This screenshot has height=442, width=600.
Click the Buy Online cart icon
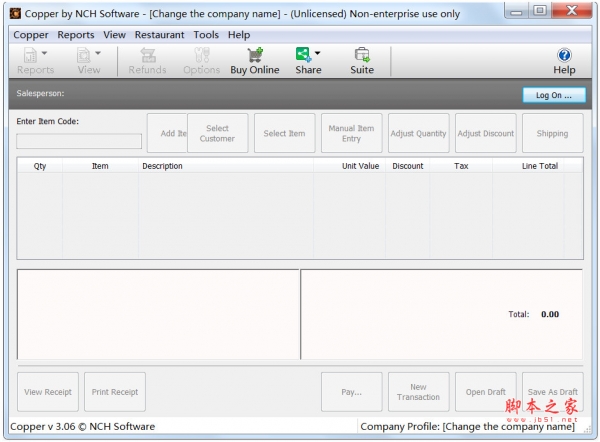(x=255, y=55)
